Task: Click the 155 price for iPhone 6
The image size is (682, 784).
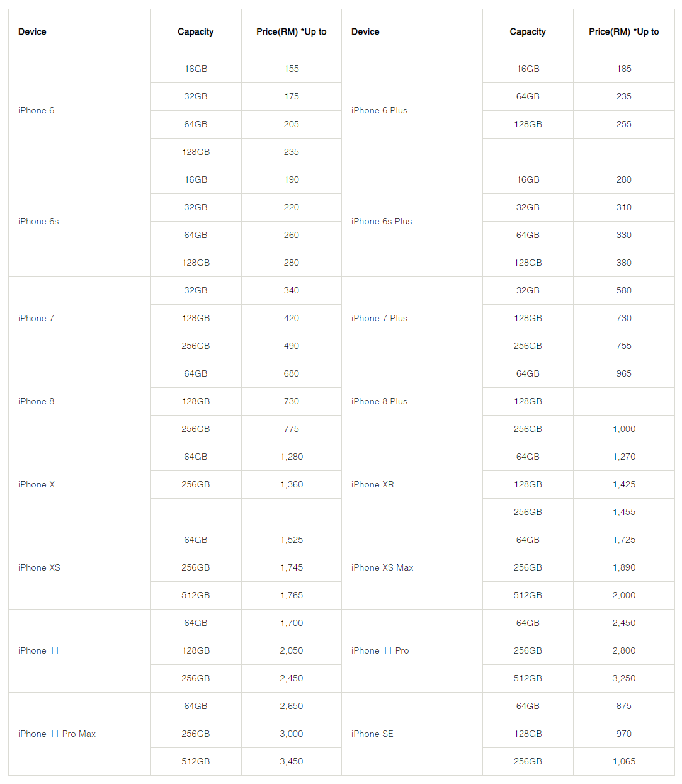Action: click(x=292, y=69)
